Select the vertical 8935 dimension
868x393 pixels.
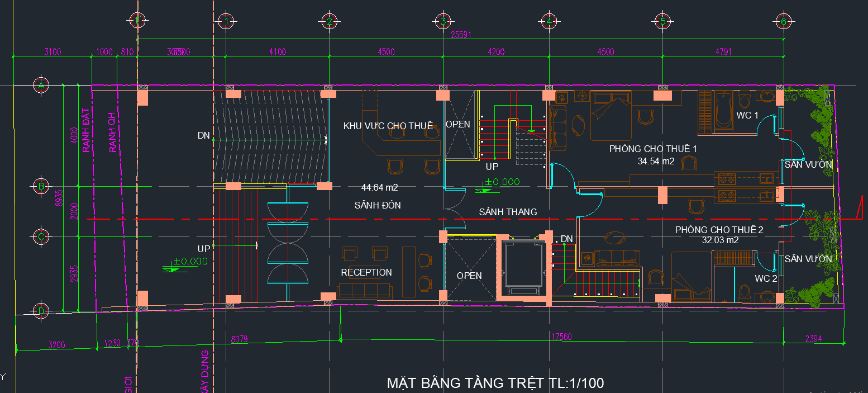pos(60,198)
